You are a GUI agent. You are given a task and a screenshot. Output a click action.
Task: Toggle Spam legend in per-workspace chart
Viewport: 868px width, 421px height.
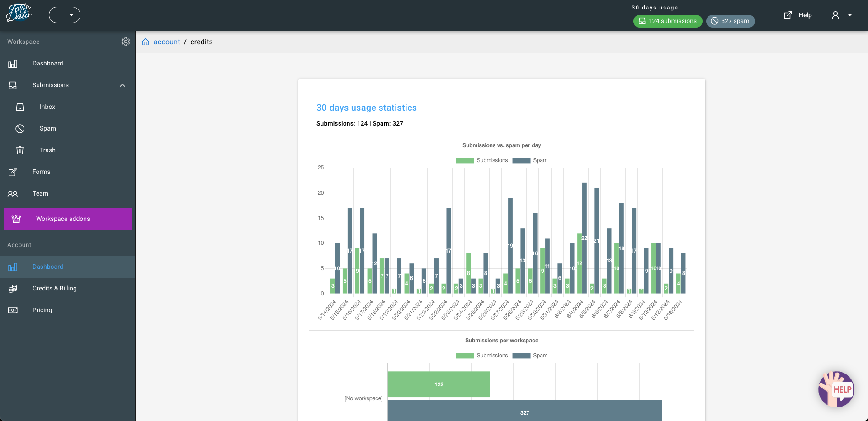[x=530, y=356]
